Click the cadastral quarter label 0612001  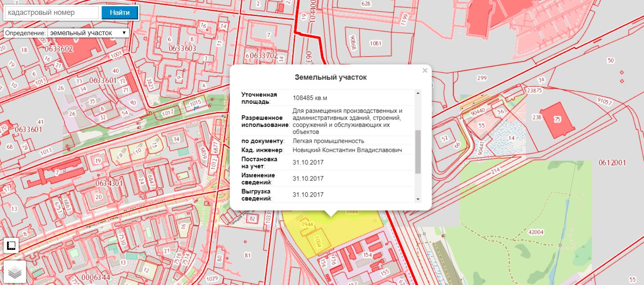(x=612, y=163)
